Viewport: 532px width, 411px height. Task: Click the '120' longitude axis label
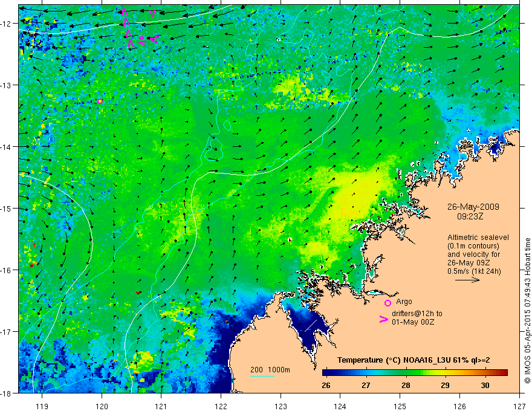click(x=102, y=406)
